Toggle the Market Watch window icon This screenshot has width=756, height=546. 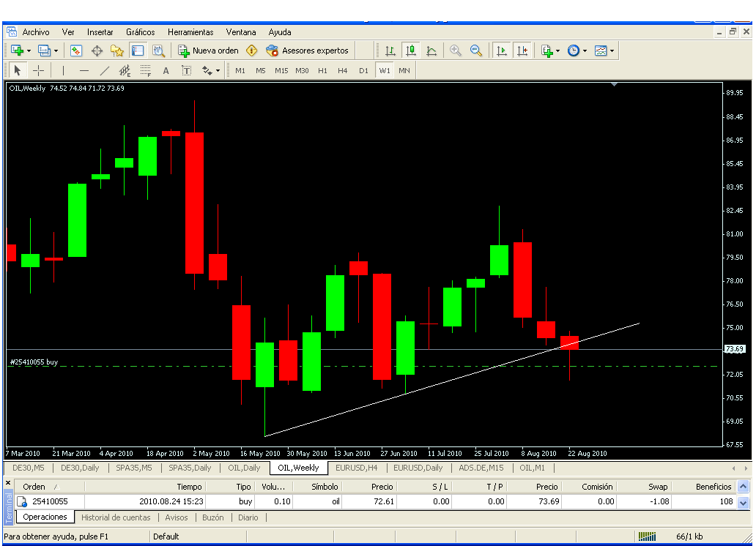(x=76, y=50)
